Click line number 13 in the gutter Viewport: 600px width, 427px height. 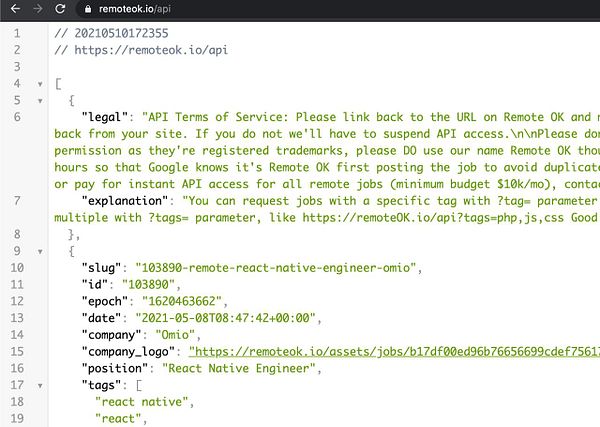pos(17,318)
